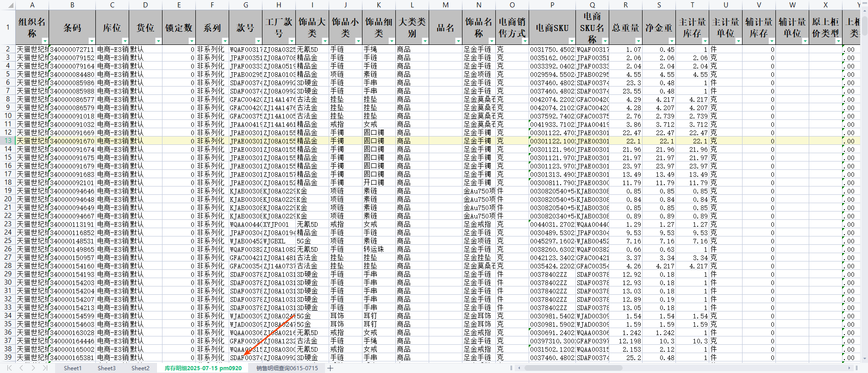Click the select-all corner triangle
The width and height of the screenshot is (868, 373).
[7, 5]
